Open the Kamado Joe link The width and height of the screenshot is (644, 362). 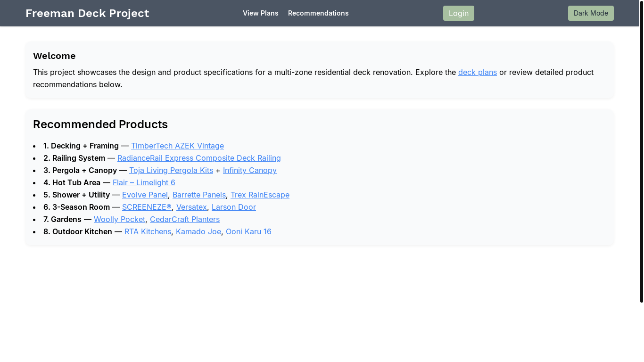point(198,231)
